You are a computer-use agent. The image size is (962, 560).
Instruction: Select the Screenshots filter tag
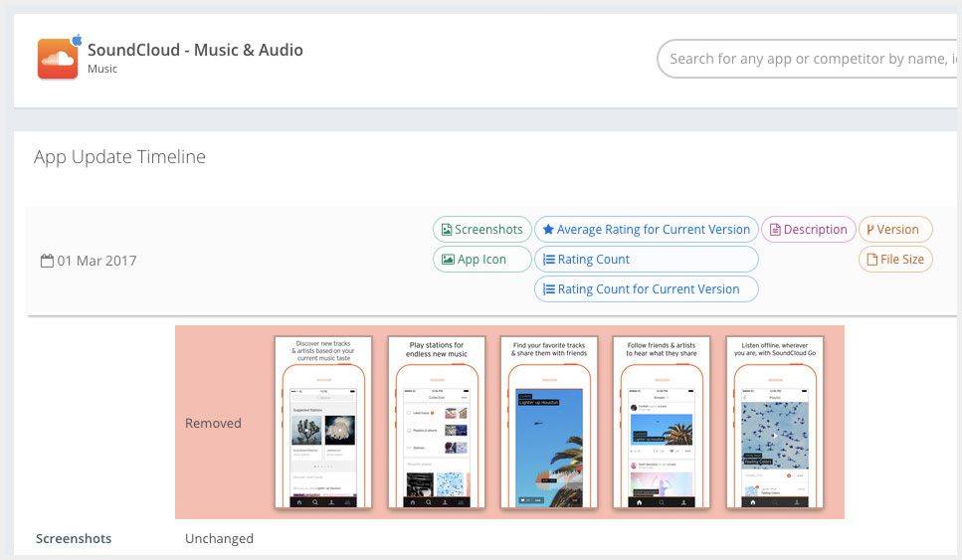481,230
